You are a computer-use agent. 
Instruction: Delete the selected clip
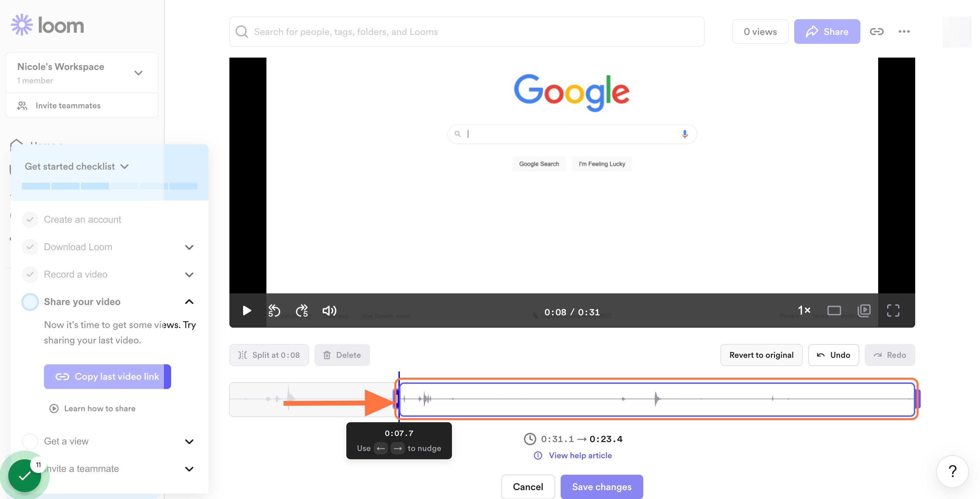[342, 355]
